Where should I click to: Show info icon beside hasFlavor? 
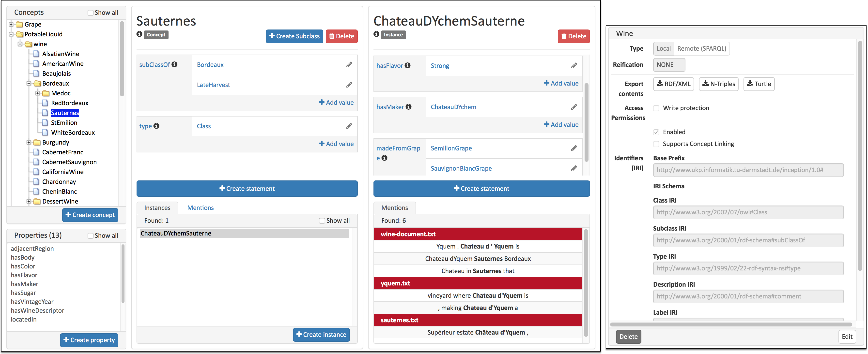[x=407, y=65]
